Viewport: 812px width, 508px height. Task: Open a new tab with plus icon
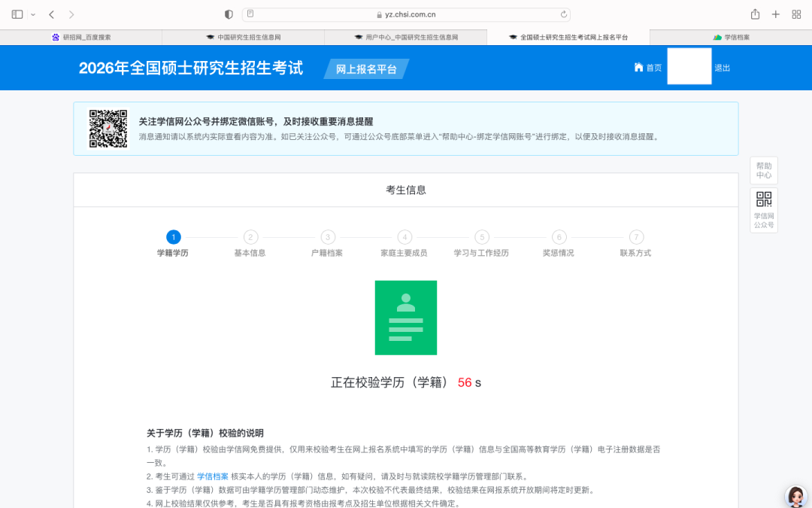tap(776, 14)
